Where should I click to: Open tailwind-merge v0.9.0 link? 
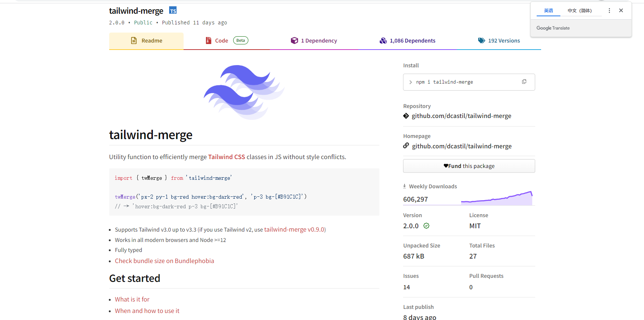click(294, 229)
